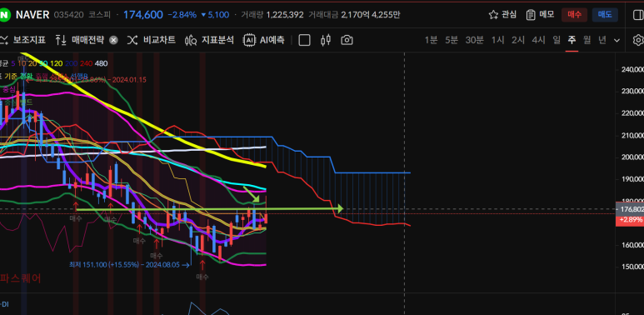Select the 일 daily timeframe

557,40
